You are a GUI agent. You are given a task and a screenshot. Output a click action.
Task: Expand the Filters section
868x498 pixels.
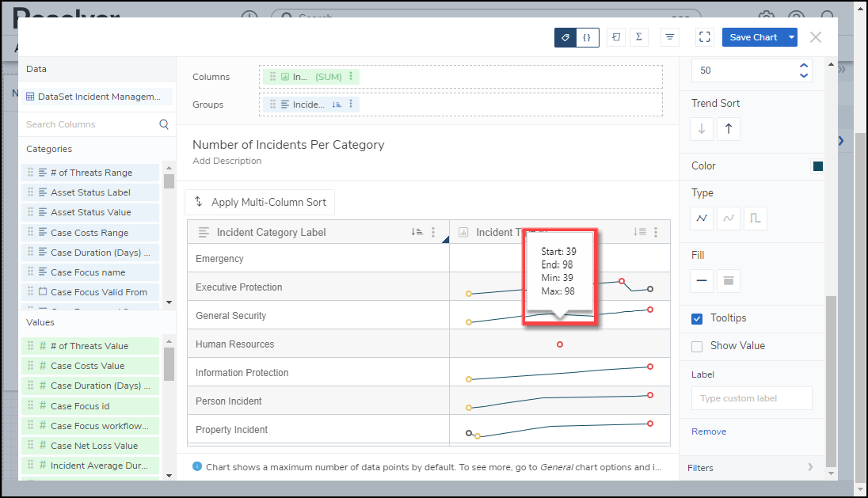click(x=809, y=467)
